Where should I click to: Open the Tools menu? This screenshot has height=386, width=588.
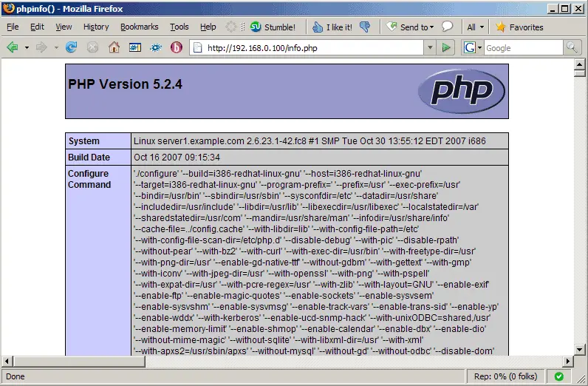tap(180, 27)
